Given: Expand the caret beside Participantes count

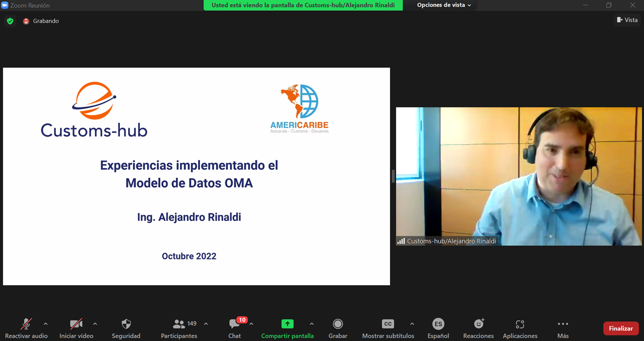Looking at the screenshot, I should [x=206, y=324].
